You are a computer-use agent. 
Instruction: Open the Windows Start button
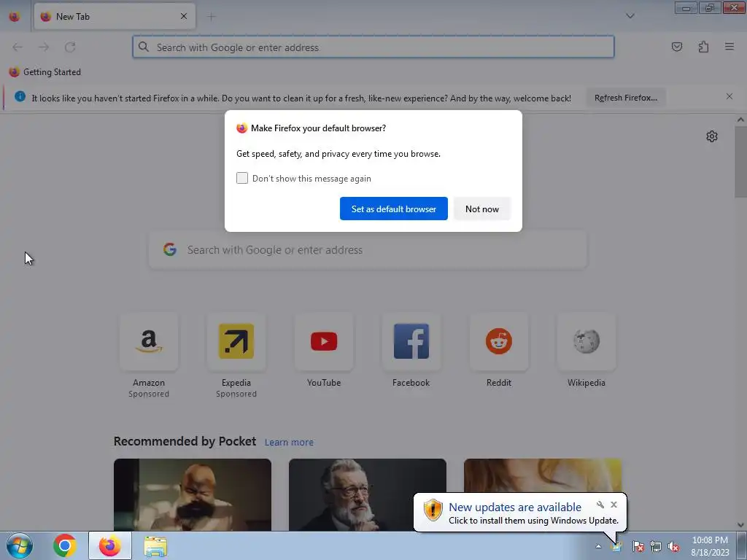tap(20, 545)
